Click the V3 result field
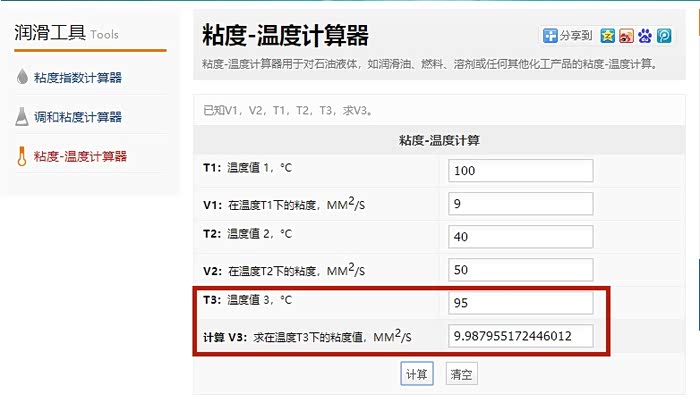This screenshot has width=700, height=419. pos(521,336)
